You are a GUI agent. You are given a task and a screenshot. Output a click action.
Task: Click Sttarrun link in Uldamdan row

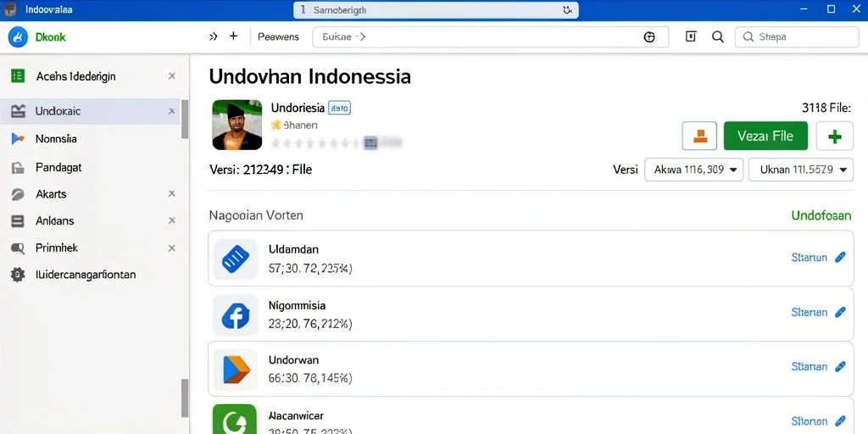[810, 258]
